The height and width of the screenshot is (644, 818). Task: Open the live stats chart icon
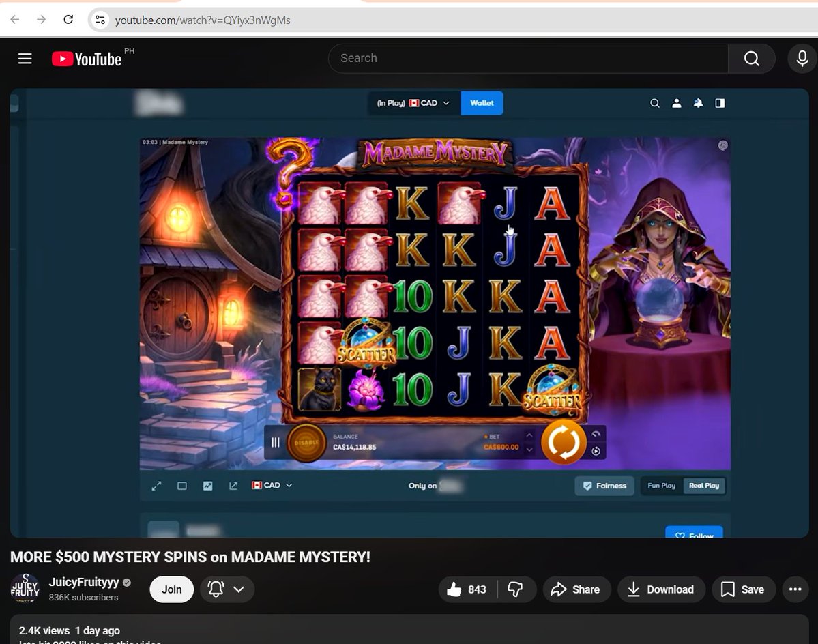(207, 486)
